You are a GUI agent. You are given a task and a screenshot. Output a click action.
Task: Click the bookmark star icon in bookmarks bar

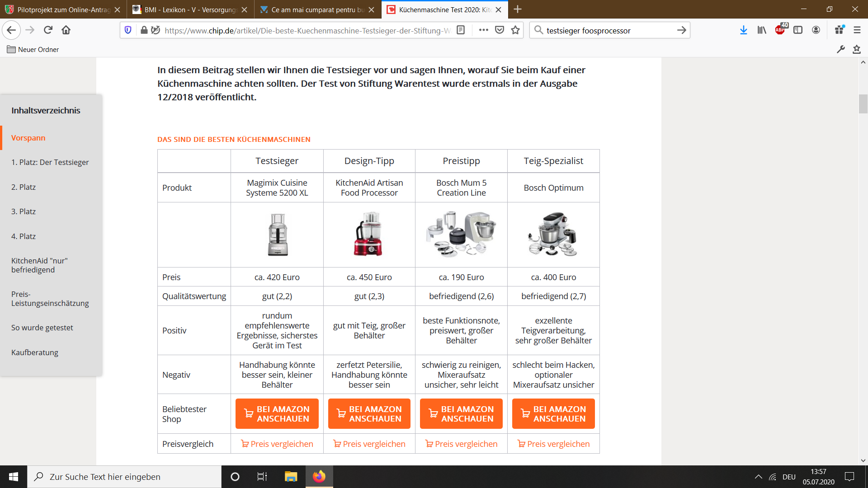coord(856,49)
